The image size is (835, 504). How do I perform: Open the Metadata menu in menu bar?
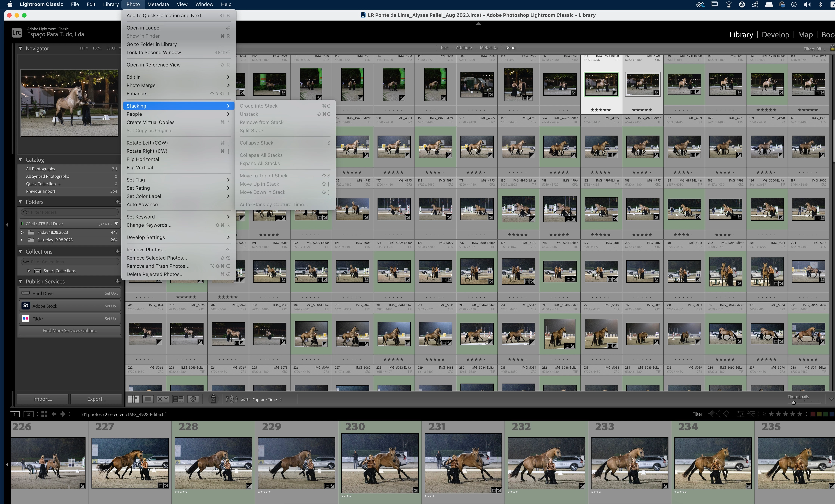point(158,4)
